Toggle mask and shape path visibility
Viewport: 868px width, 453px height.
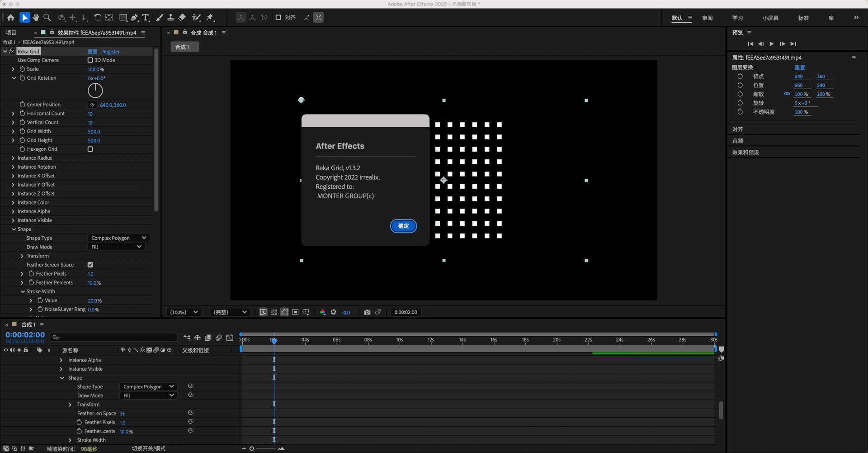point(285,312)
